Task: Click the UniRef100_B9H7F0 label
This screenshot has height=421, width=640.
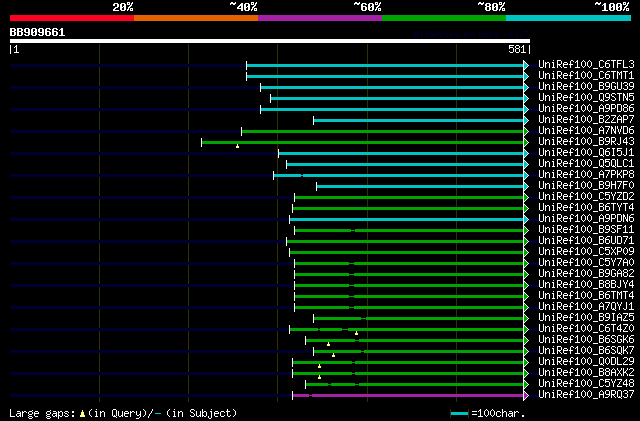Action: (x=586, y=186)
